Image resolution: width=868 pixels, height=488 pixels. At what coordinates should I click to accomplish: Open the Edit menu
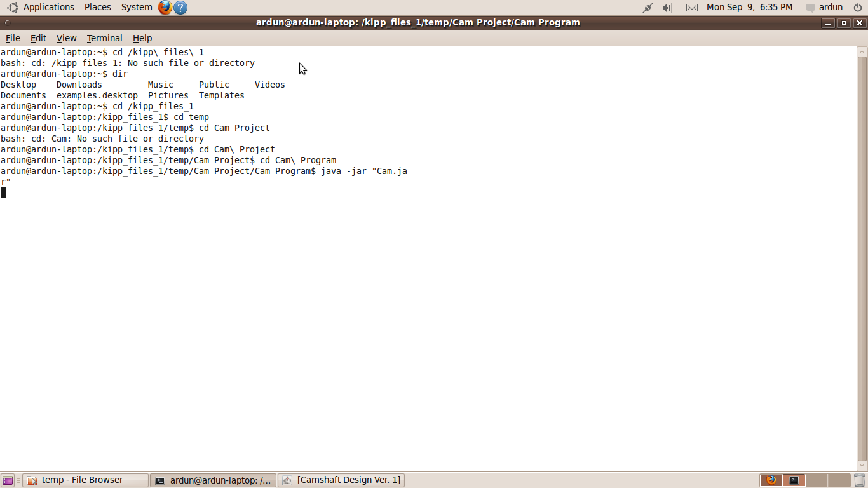pos(38,38)
